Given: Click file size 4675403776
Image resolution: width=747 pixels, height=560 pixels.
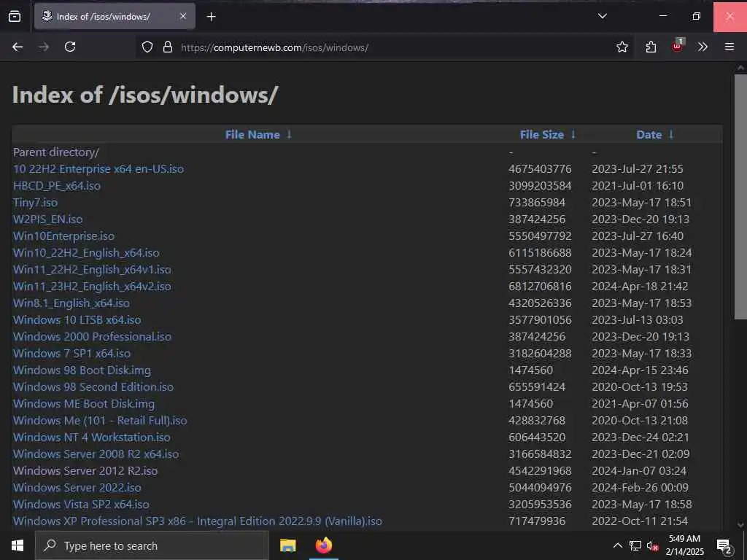Looking at the screenshot, I should click(540, 169).
